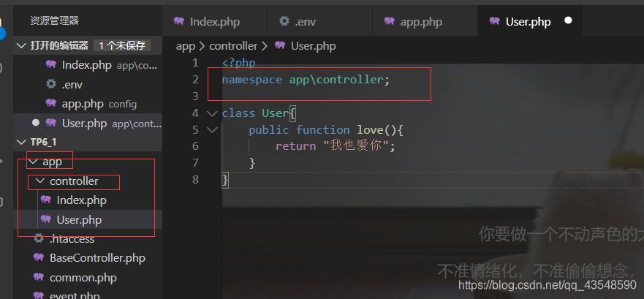The width and height of the screenshot is (644, 299).
Task: Collapse the TP6_1 project root
Action: click(21, 142)
